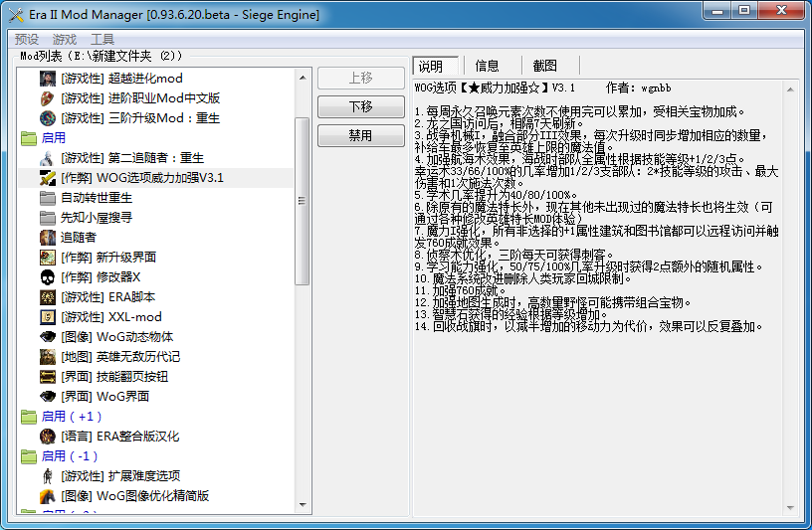Viewport: 812px width, 530px height.
Task: Click the 英雄无敌历代记 map icon
Action: pyautogui.click(x=48, y=357)
